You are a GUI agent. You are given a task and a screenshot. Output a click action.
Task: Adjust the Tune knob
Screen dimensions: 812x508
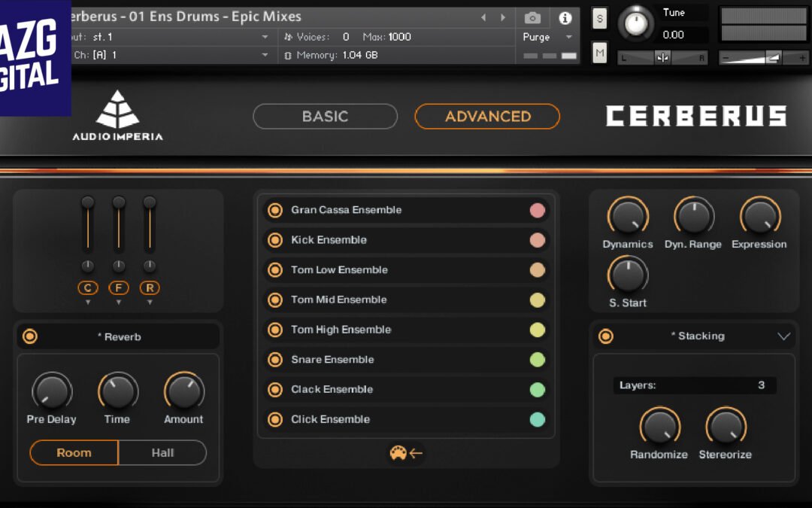(635, 23)
